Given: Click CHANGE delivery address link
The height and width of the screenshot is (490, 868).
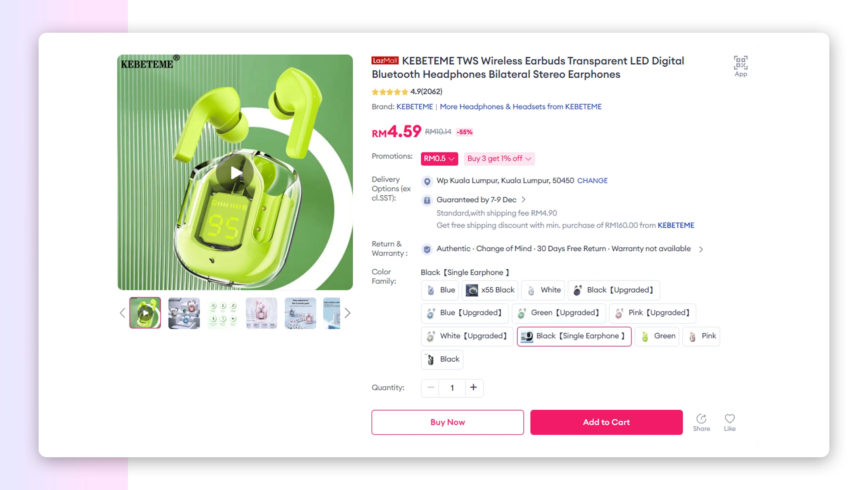Looking at the screenshot, I should coord(592,180).
